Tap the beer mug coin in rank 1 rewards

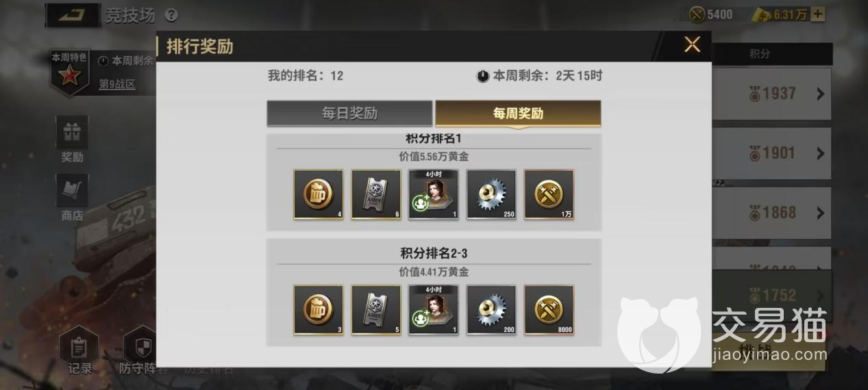319,194
